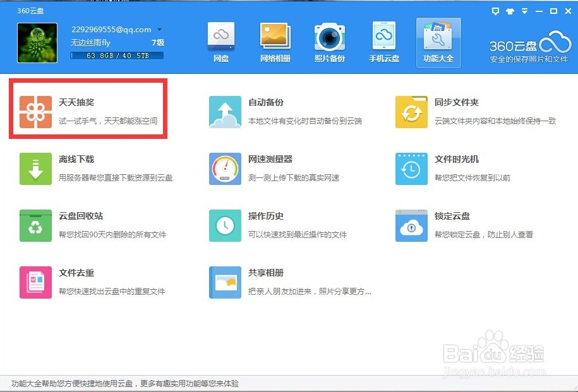Switch to the 网盘 tab
The image size is (578, 392).
(220, 41)
